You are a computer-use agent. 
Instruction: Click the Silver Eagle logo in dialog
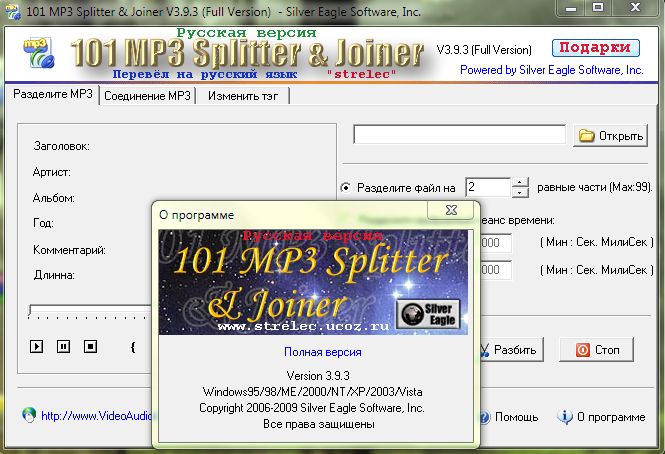428,314
